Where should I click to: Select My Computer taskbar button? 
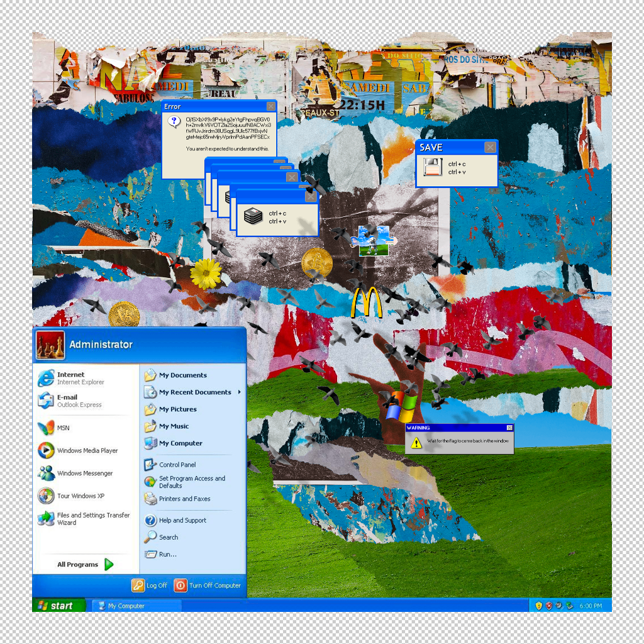point(136,606)
